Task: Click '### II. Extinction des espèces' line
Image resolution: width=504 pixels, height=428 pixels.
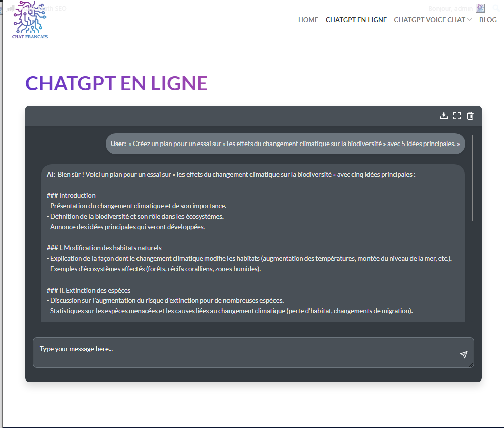Action: (x=88, y=290)
